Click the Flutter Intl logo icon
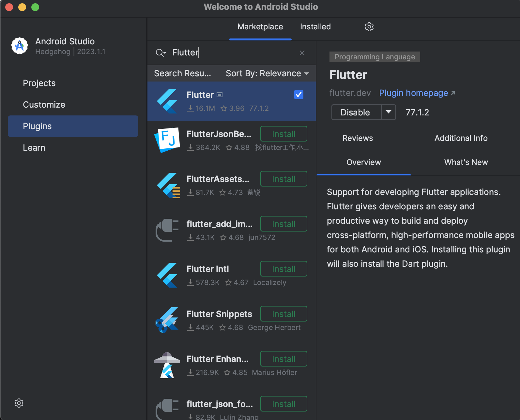The height and width of the screenshot is (420, 520). [168, 275]
